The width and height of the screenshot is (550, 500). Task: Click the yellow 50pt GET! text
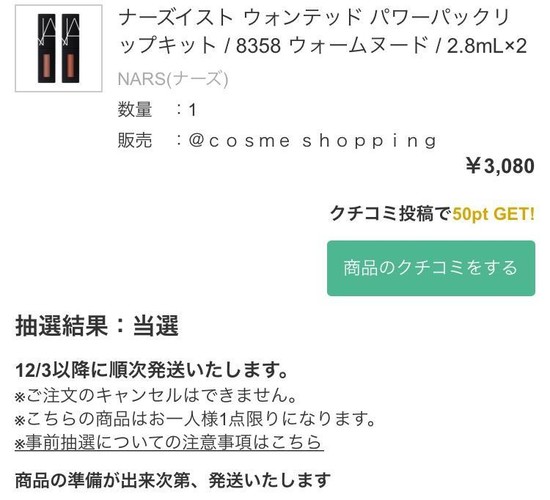pyautogui.click(x=494, y=214)
